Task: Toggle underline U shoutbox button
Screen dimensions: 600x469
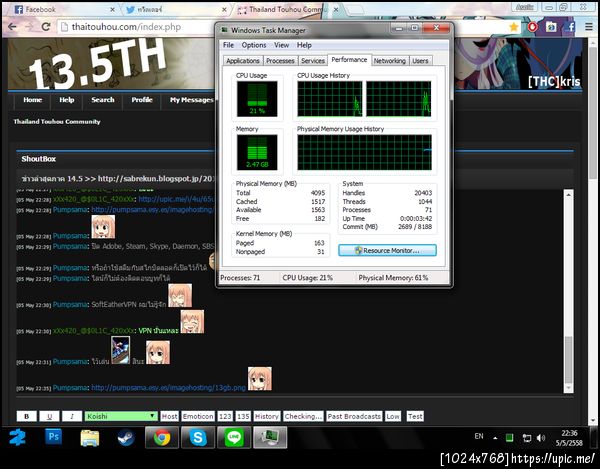Action: 49,416
